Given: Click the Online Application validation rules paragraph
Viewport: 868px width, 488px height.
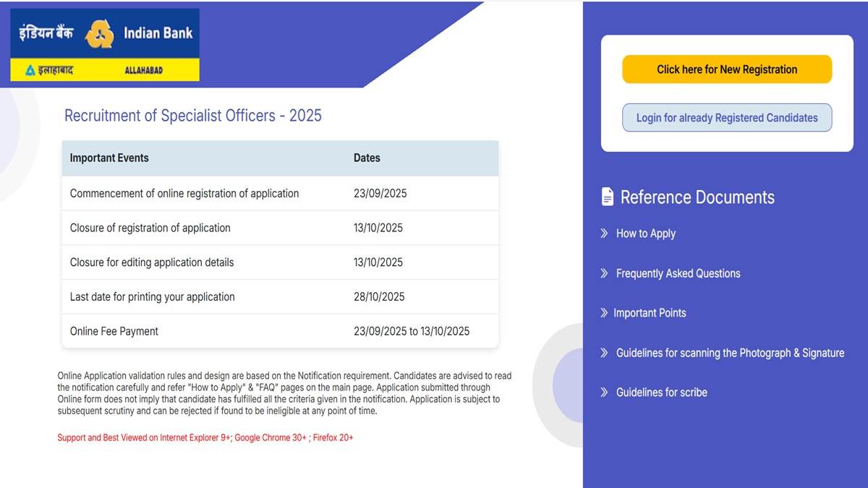Looking at the screenshot, I should click(284, 393).
